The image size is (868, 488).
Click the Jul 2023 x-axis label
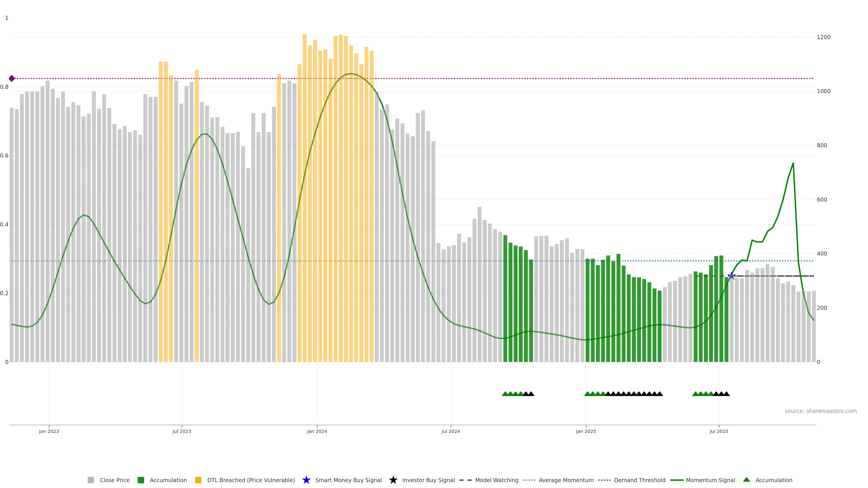pos(182,431)
